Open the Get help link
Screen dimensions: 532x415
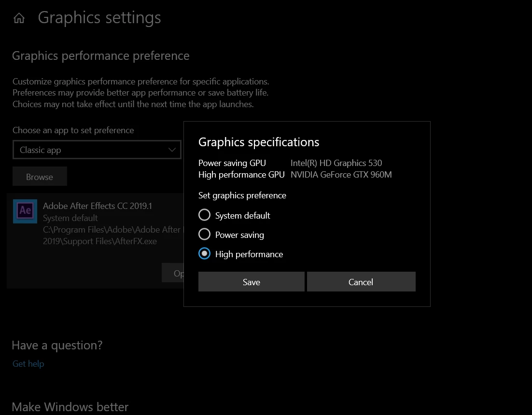(28, 364)
